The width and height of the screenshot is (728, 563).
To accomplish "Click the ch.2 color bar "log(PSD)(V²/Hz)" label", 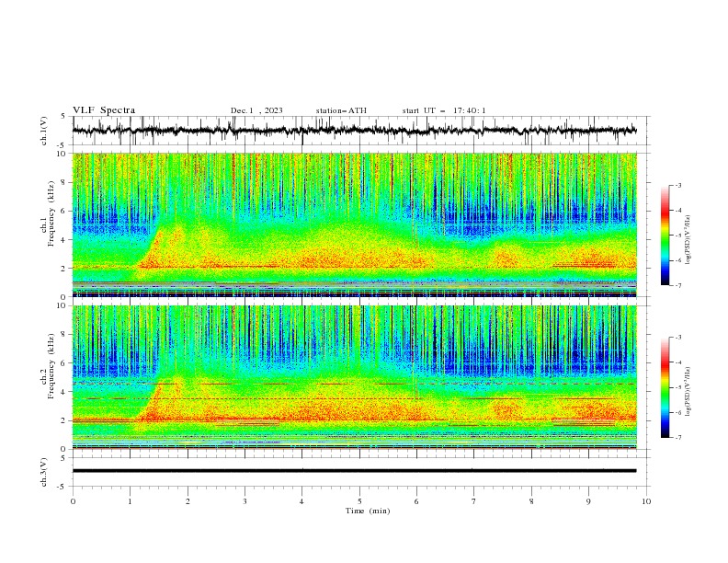I will click(688, 391).
